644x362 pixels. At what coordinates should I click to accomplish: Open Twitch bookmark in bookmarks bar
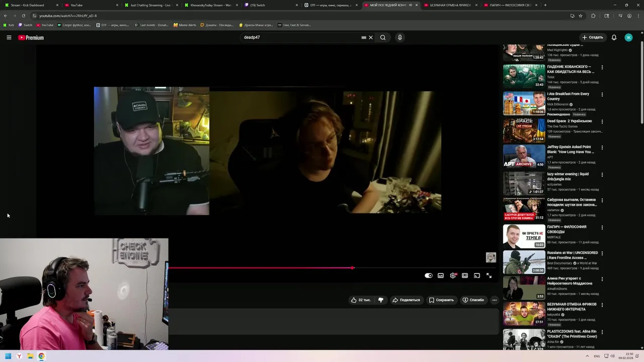pyautogui.click(x=25, y=25)
